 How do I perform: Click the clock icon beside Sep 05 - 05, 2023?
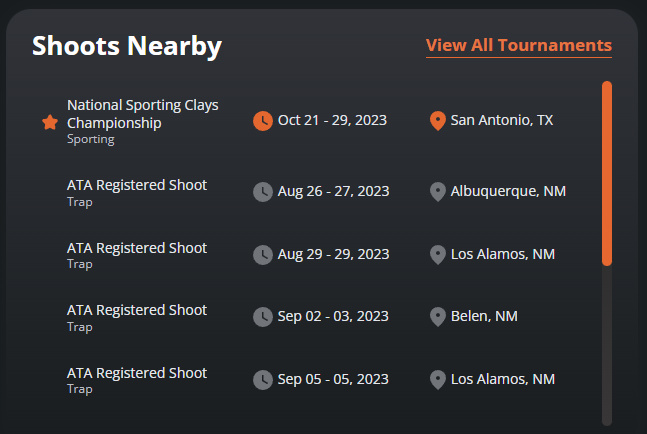[263, 380]
